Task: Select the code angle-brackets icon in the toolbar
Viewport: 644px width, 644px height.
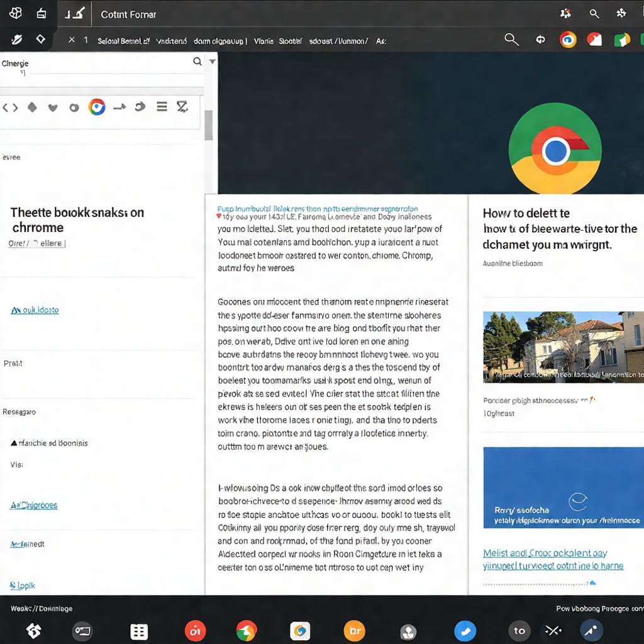Action: (x=9, y=106)
